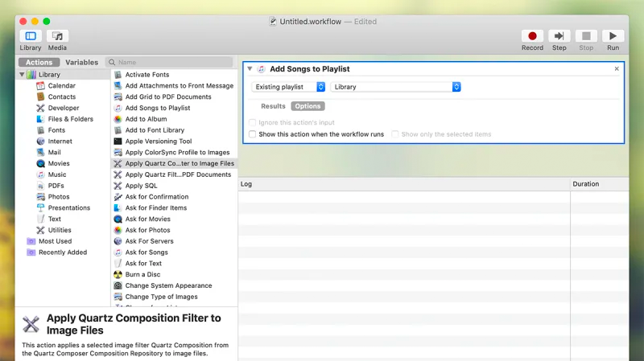Screen dimensions: 644x361
Task: Select the Mail category icon
Action: 40,152
